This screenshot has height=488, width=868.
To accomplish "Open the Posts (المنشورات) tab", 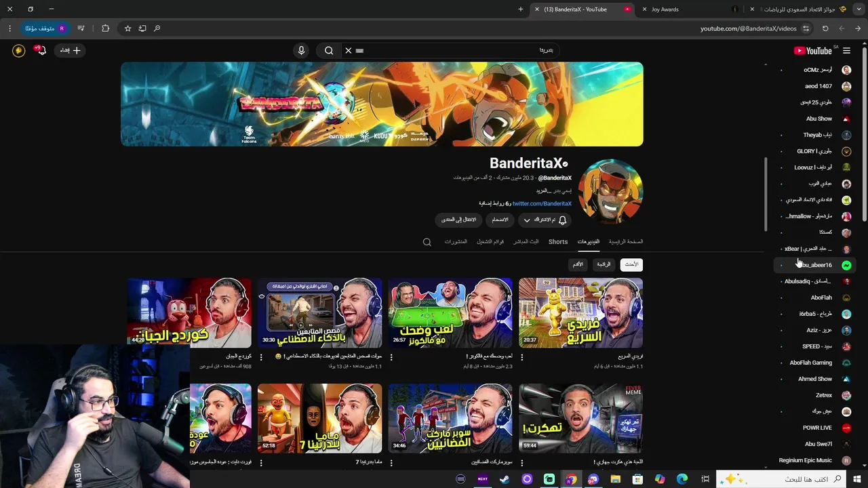I will (x=456, y=241).
